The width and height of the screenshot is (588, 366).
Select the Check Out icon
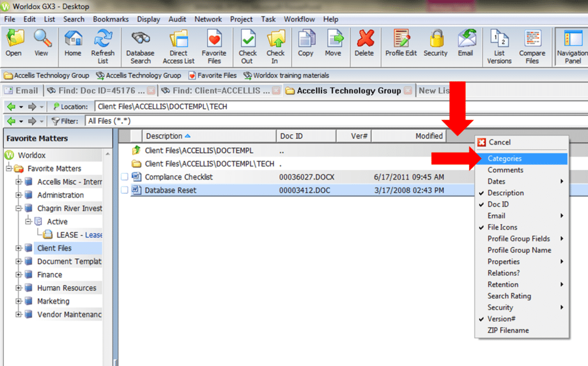[247, 46]
